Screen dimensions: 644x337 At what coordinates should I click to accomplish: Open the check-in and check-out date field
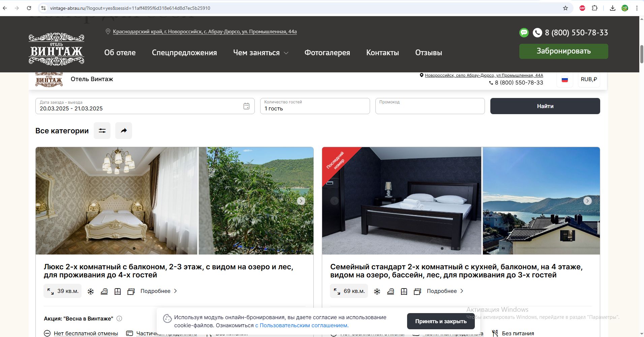[145, 106]
